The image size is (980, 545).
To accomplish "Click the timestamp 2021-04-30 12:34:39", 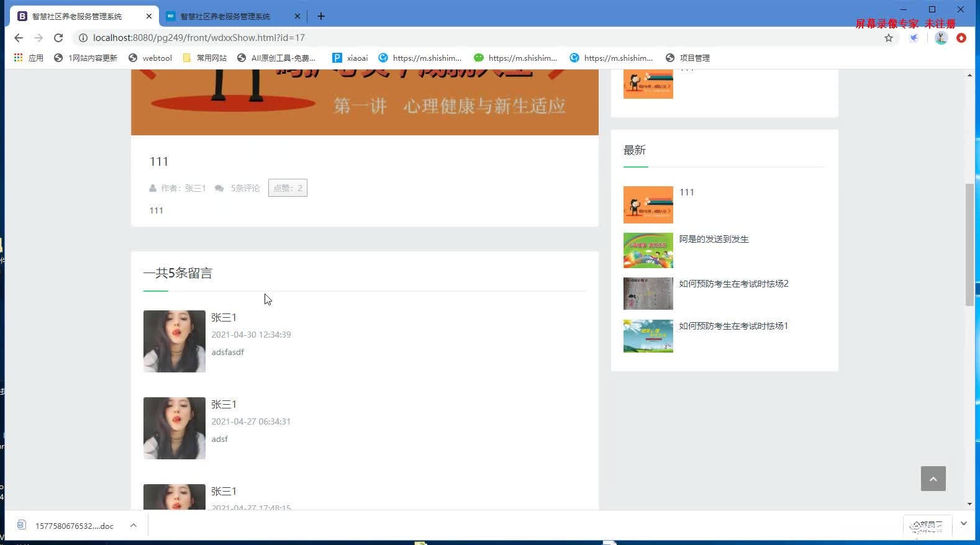I will [251, 335].
